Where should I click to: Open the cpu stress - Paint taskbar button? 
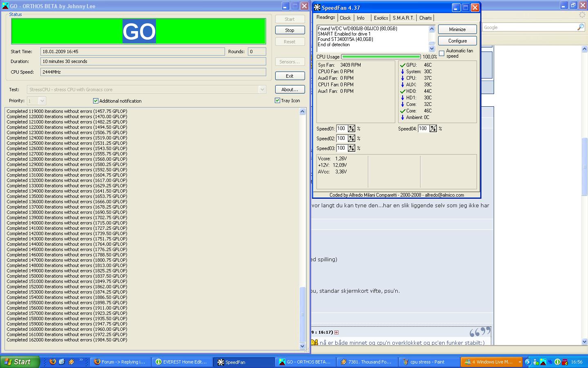pos(428,362)
